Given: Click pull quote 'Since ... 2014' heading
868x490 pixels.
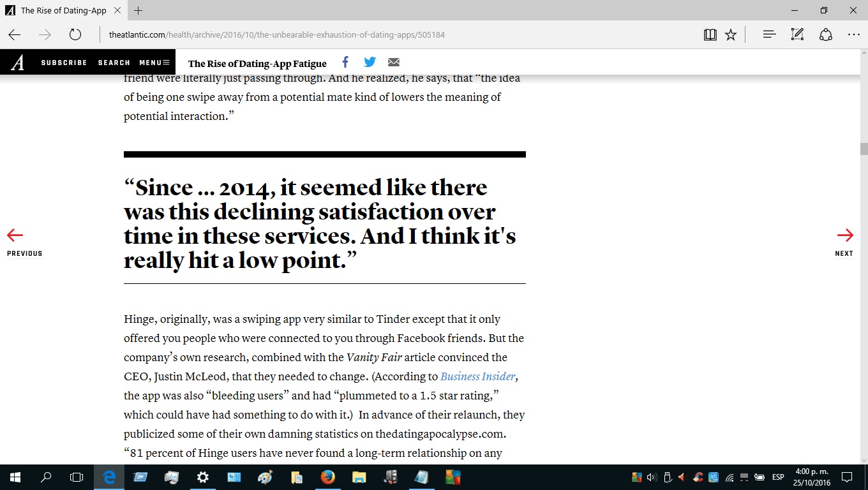Looking at the screenshot, I should coord(320,224).
